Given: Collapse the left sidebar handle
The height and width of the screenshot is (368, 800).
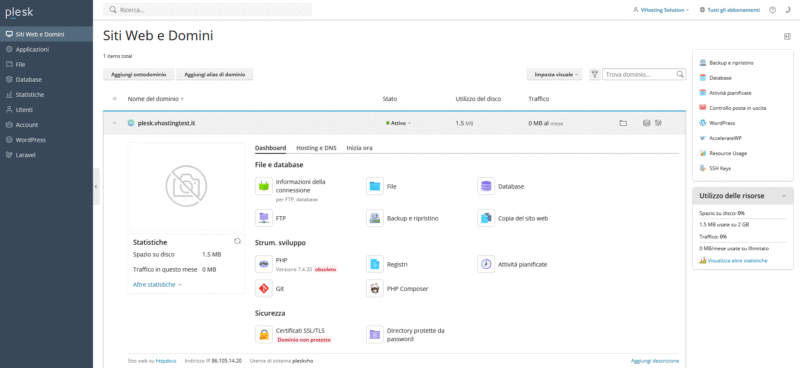Looking at the screenshot, I should click(96, 187).
